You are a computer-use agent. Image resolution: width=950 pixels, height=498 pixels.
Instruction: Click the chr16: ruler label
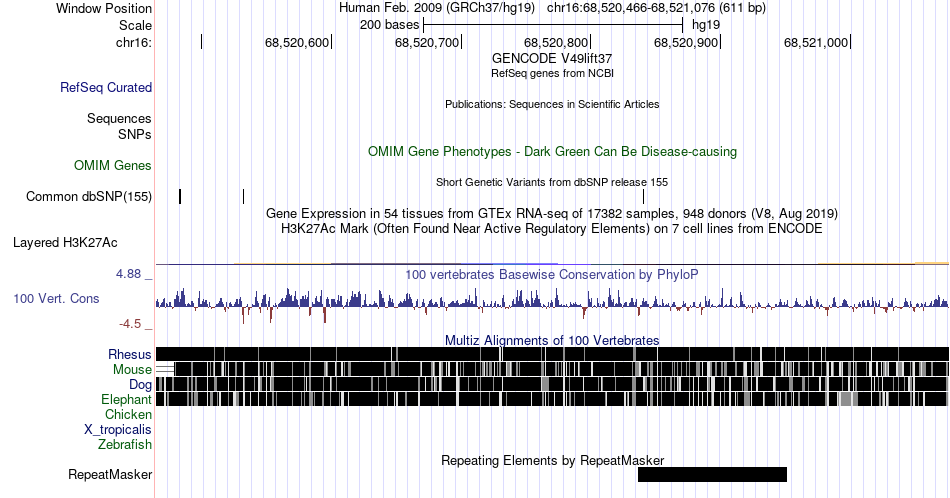click(x=134, y=42)
